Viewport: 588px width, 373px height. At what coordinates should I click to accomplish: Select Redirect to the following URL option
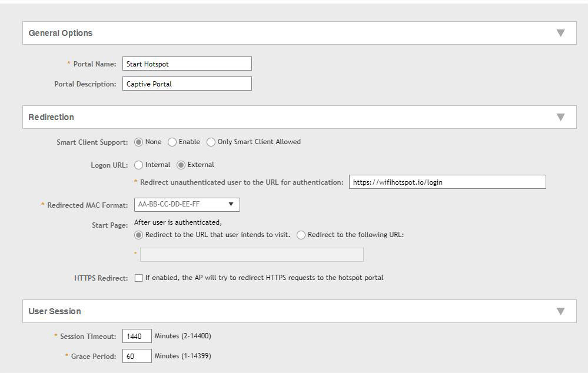[301, 235]
